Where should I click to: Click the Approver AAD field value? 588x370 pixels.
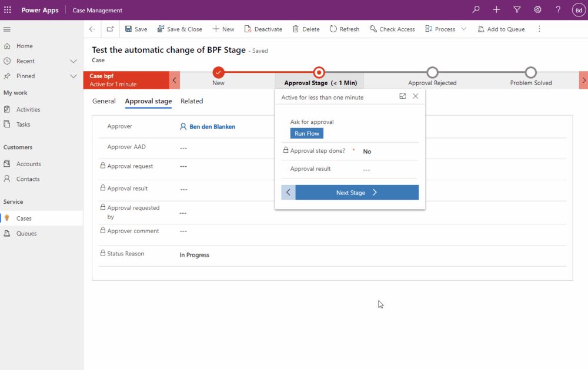183,147
